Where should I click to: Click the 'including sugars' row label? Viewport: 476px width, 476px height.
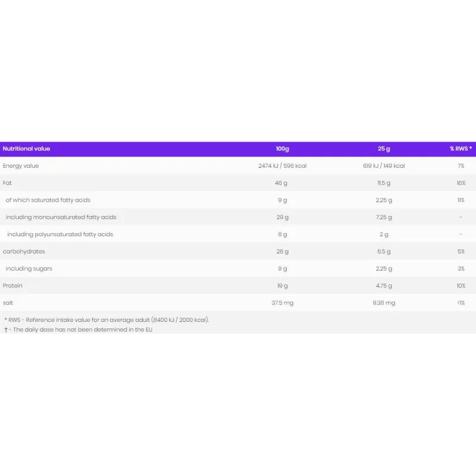pos(29,269)
